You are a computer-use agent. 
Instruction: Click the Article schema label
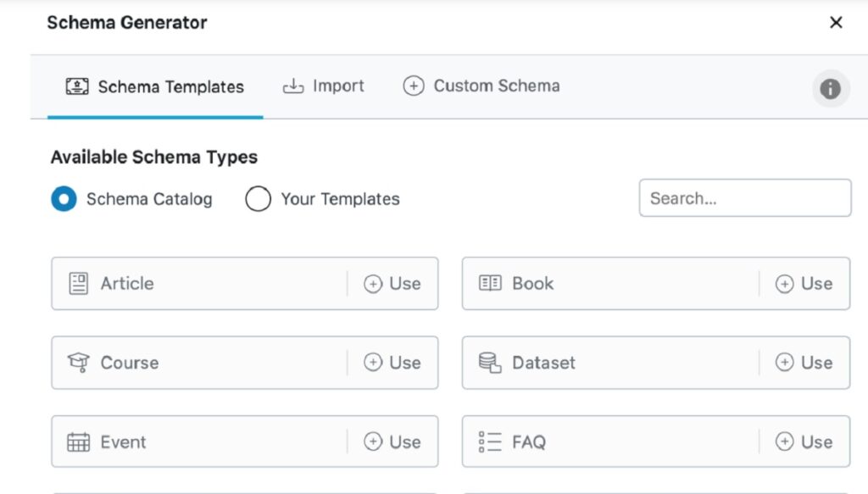tap(127, 284)
